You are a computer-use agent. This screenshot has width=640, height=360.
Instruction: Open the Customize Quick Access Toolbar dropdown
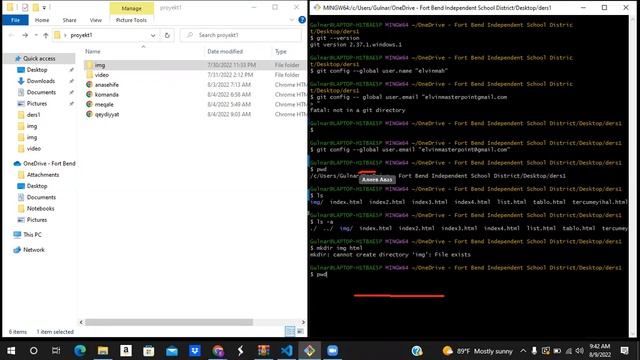click(44, 7)
